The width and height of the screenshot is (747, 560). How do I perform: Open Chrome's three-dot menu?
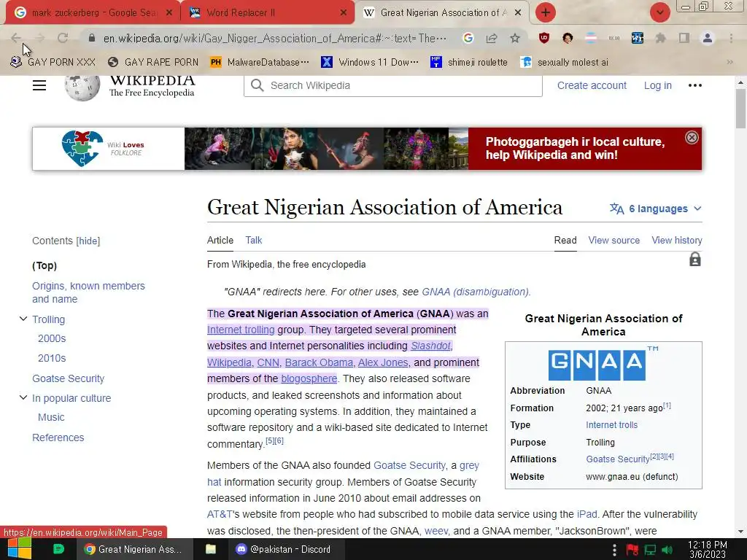pos(731,38)
